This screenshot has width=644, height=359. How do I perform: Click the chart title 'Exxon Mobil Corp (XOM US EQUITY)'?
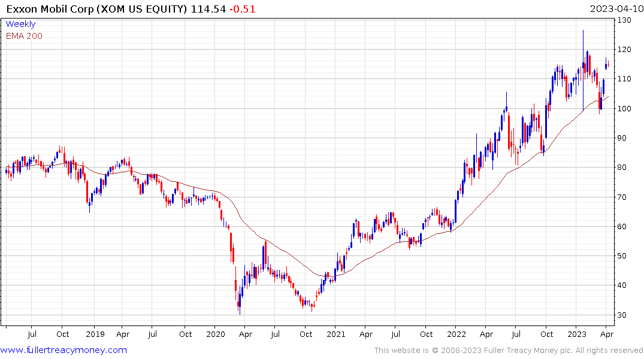97,9
